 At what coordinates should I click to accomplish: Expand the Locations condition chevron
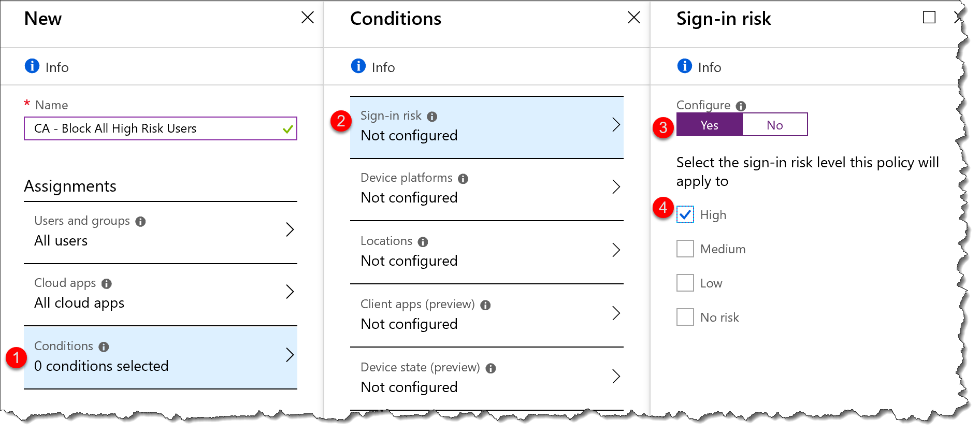tap(616, 250)
